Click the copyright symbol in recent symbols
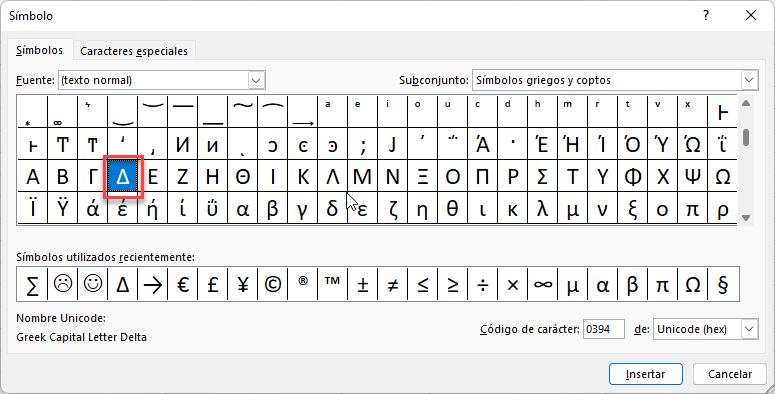Image resolution: width=775 pixels, height=394 pixels. [273, 284]
